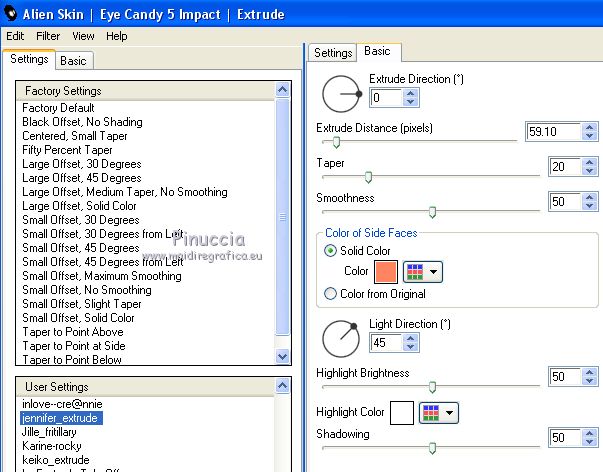Increase Shadowing with up arrow

[590, 433]
